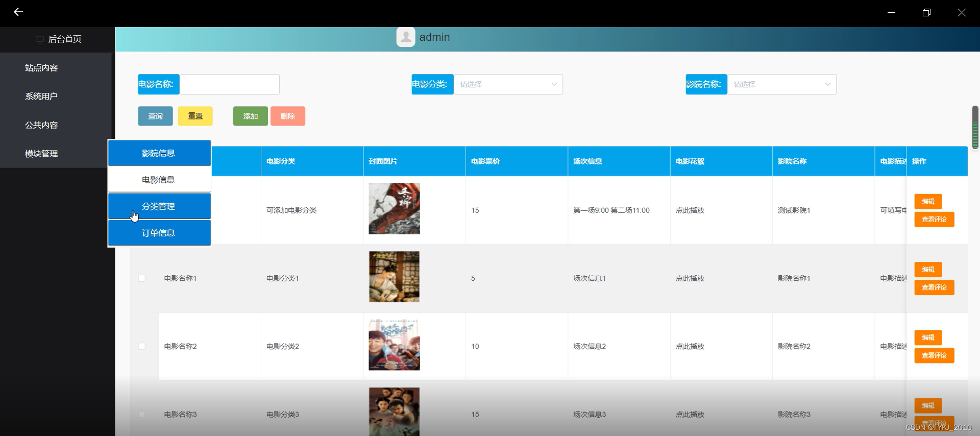Screen dimensions: 980x436
Task: Go to 后台首页
Action: pos(64,39)
